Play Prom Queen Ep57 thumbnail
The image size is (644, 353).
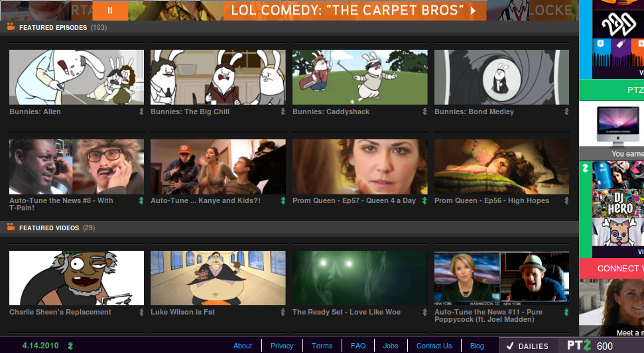pos(359,167)
